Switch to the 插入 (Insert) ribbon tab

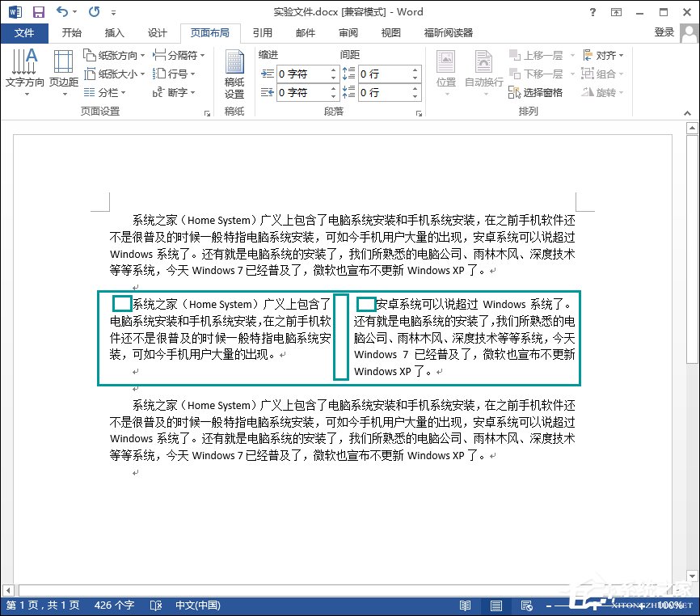[x=113, y=33]
